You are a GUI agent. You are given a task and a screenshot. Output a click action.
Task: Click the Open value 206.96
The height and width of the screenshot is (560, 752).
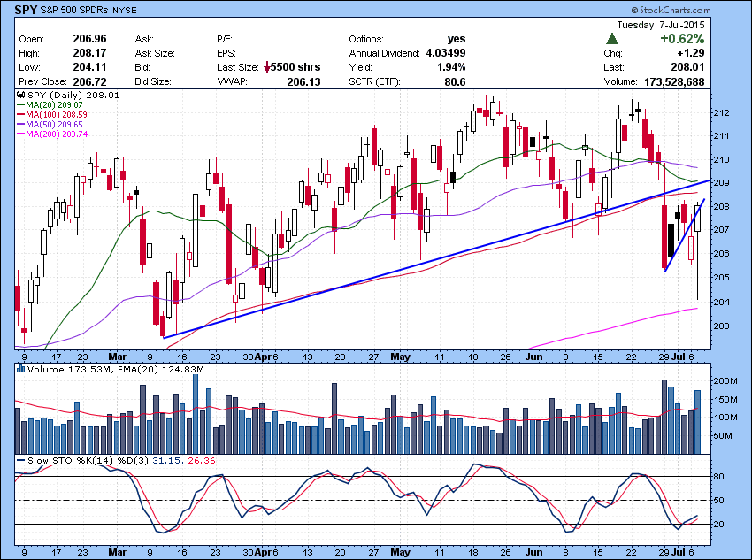point(89,39)
